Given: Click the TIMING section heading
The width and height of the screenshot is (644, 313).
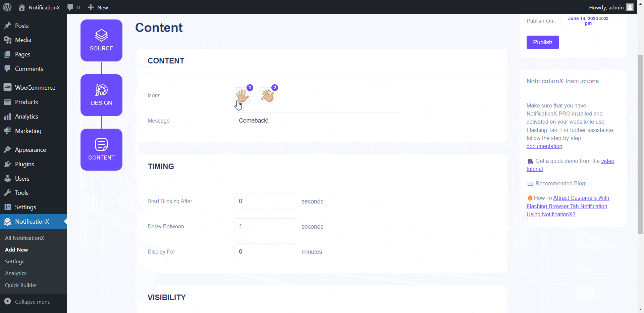Looking at the screenshot, I should [161, 167].
